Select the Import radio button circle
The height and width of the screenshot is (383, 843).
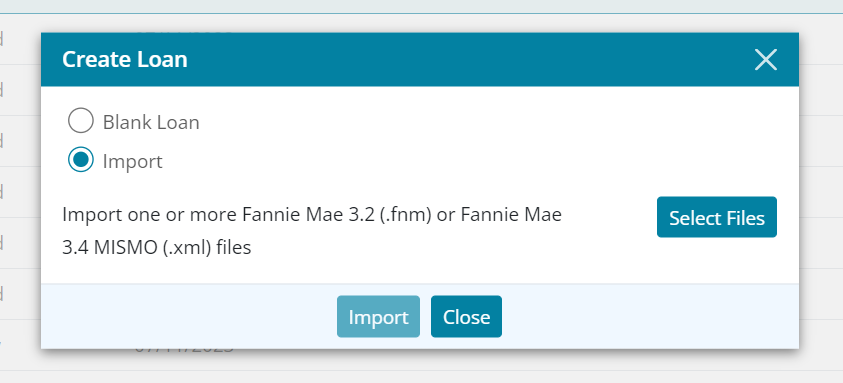(x=81, y=160)
